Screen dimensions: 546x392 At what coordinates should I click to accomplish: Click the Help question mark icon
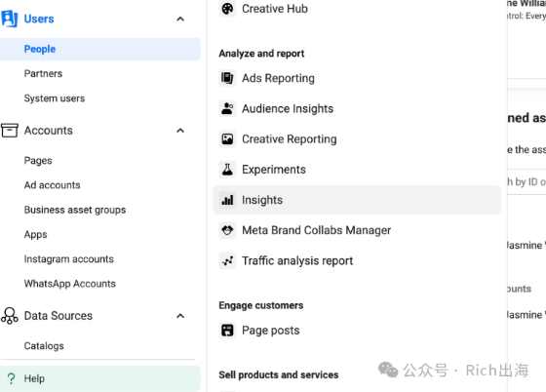coord(11,378)
